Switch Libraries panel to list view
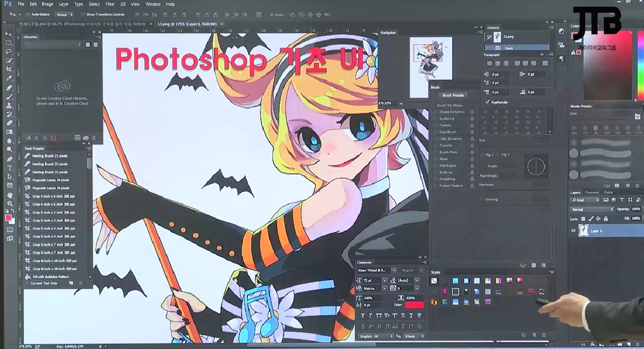This screenshot has height=349, width=644. pyautogui.click(x=95, y=45)
